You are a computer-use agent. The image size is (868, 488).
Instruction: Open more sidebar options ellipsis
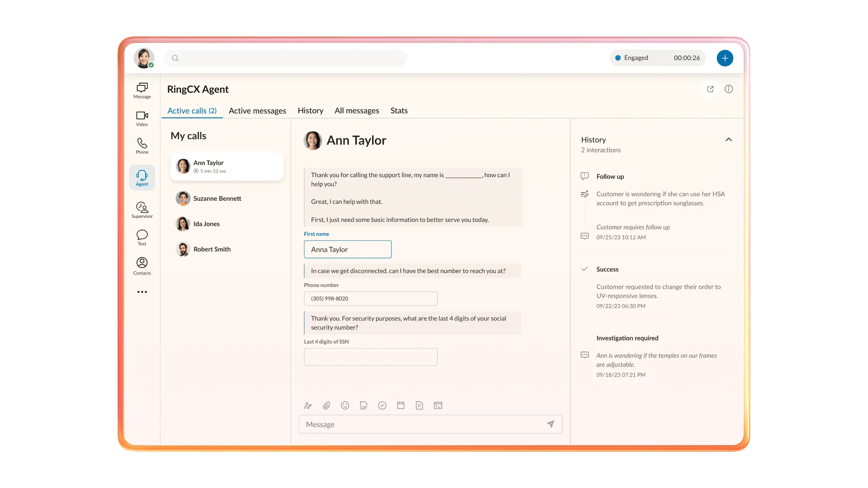[x=142, y=292]
